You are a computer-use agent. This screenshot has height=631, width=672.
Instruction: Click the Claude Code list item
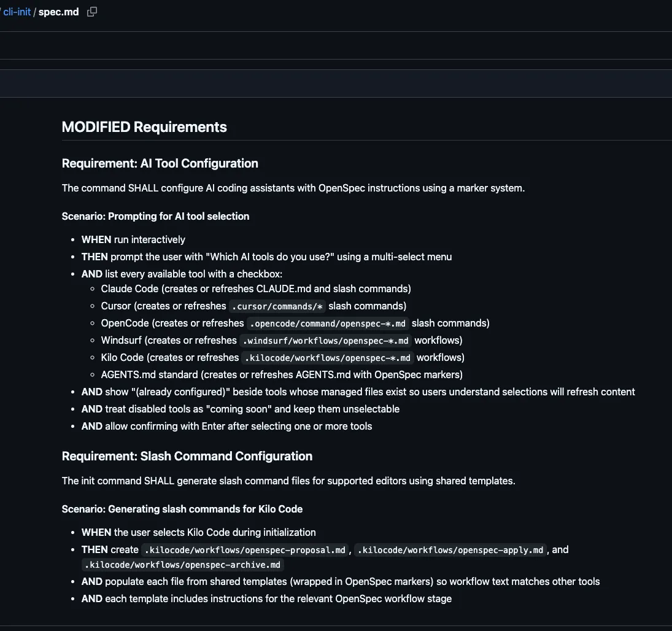(256, 288)
